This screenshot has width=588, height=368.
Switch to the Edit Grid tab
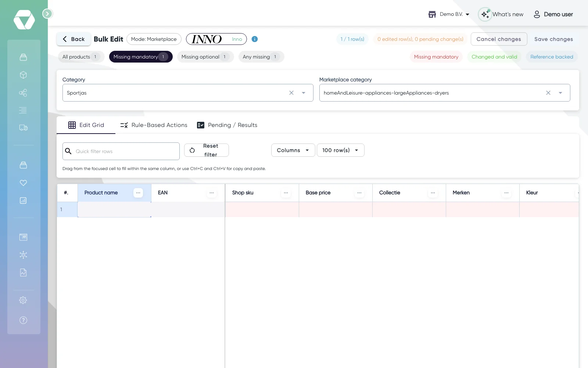86,125
